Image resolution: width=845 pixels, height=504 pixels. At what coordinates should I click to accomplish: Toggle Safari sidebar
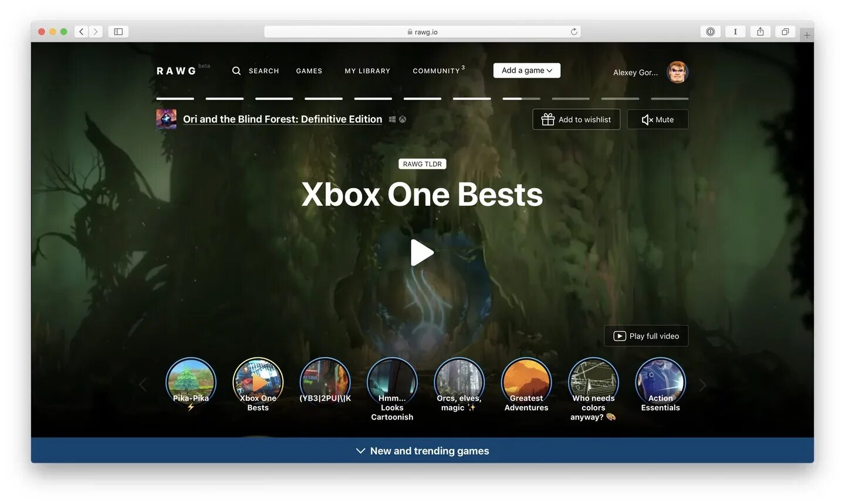pos(118,32)
